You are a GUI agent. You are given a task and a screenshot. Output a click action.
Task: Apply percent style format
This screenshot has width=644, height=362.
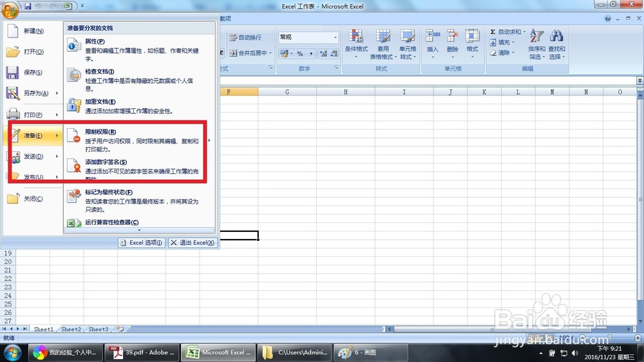pyautogui.click(x=300, y=54)
